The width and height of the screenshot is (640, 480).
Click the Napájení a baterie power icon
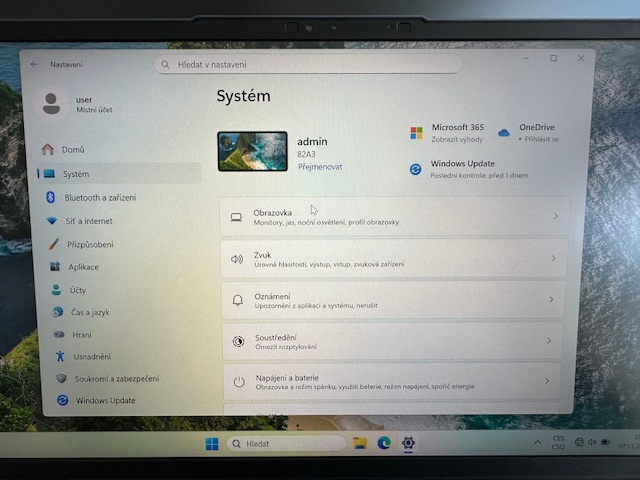[x=239, y=382]
